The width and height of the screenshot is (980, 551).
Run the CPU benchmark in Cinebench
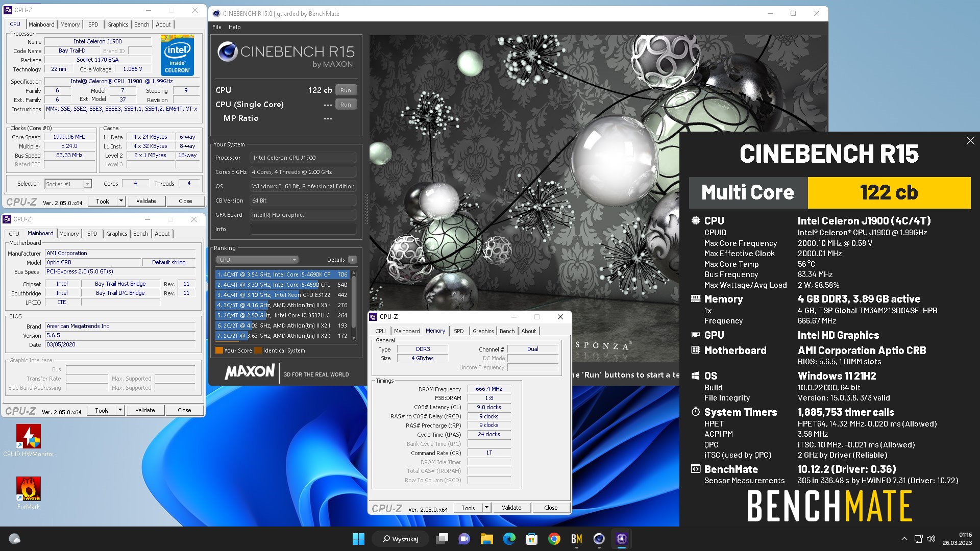coord(346,90)
